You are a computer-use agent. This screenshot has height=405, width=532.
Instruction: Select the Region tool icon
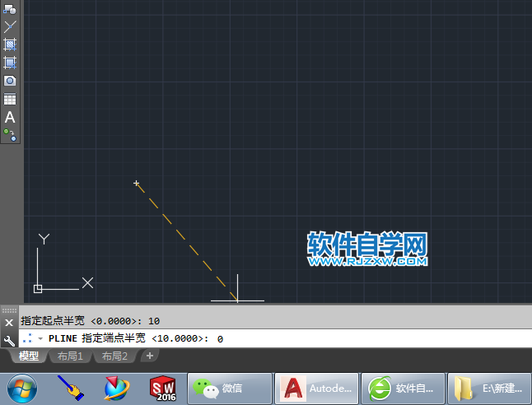click(x=10, y=81)
